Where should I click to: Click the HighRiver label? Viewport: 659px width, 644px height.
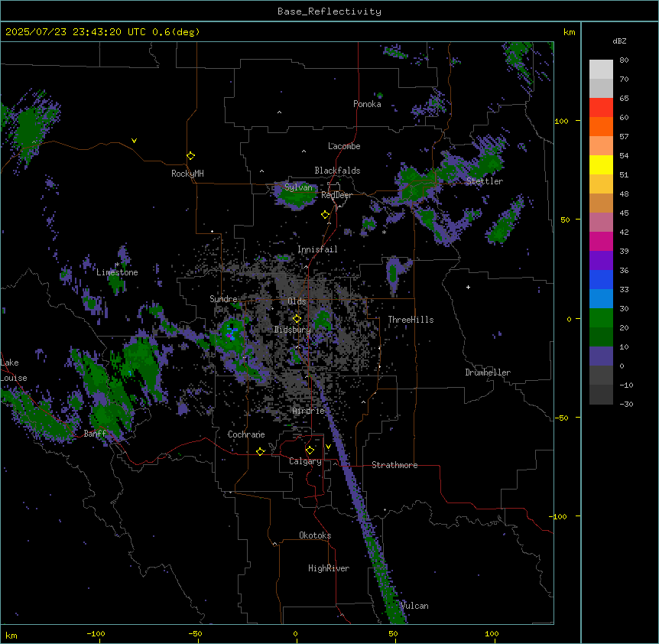(329, 568)
